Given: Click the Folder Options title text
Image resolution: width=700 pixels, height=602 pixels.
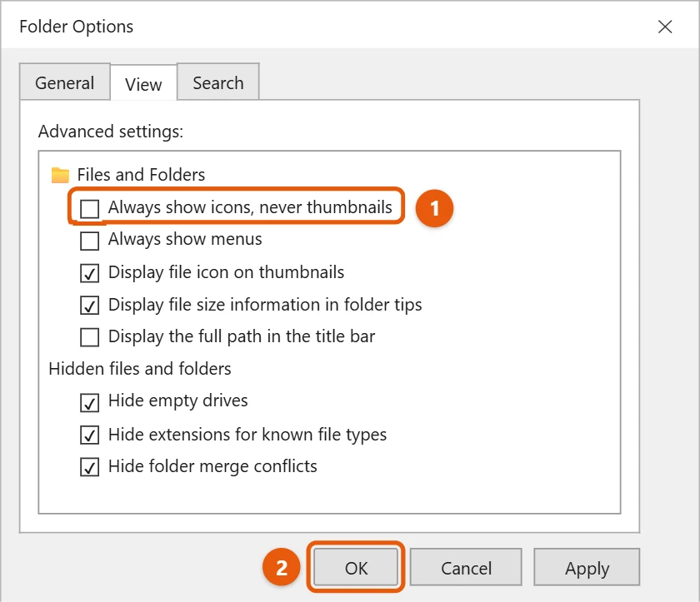Looking at the screenshot, I should [x=77, y=27].
